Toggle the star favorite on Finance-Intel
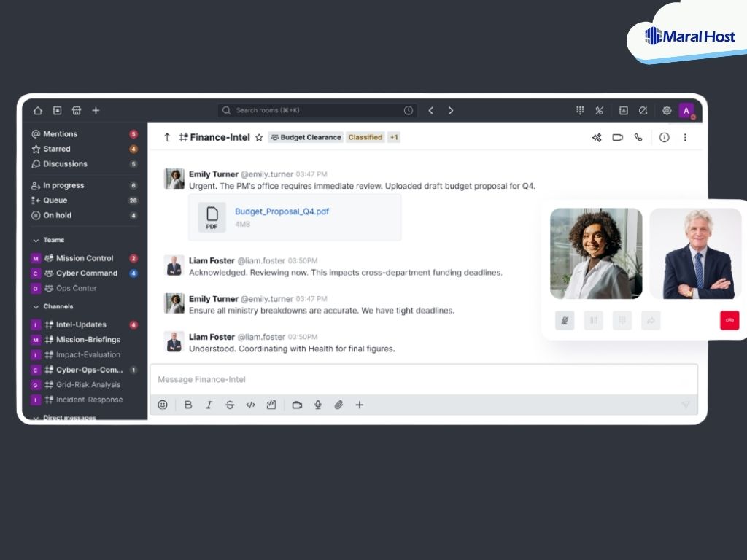747x560 pixels. (x=259, y=138)
